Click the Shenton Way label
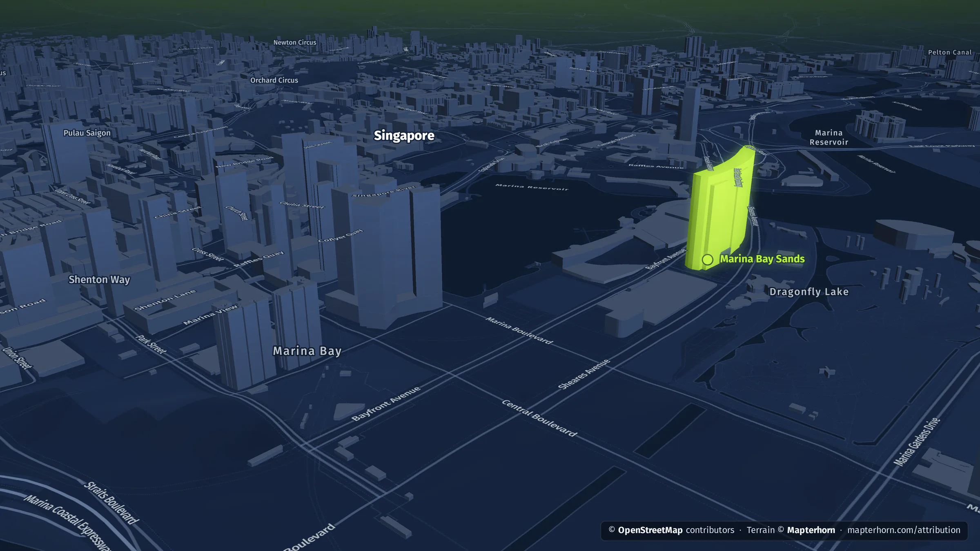Viewport: 980px width, 551px height. point(99,280)
